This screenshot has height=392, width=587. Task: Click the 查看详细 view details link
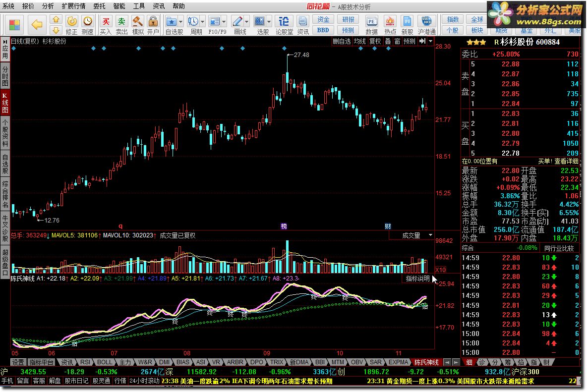[x=566, y=161]
